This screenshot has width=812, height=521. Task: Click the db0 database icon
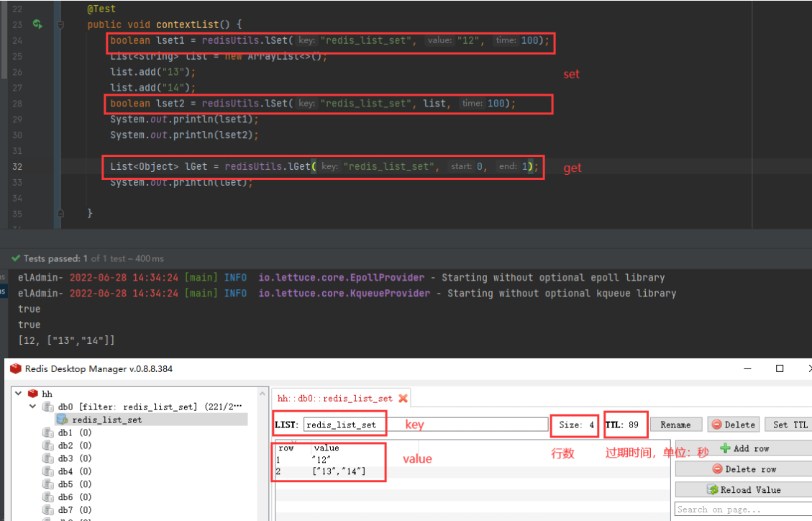pyautogui.click(x=48, y=407)
